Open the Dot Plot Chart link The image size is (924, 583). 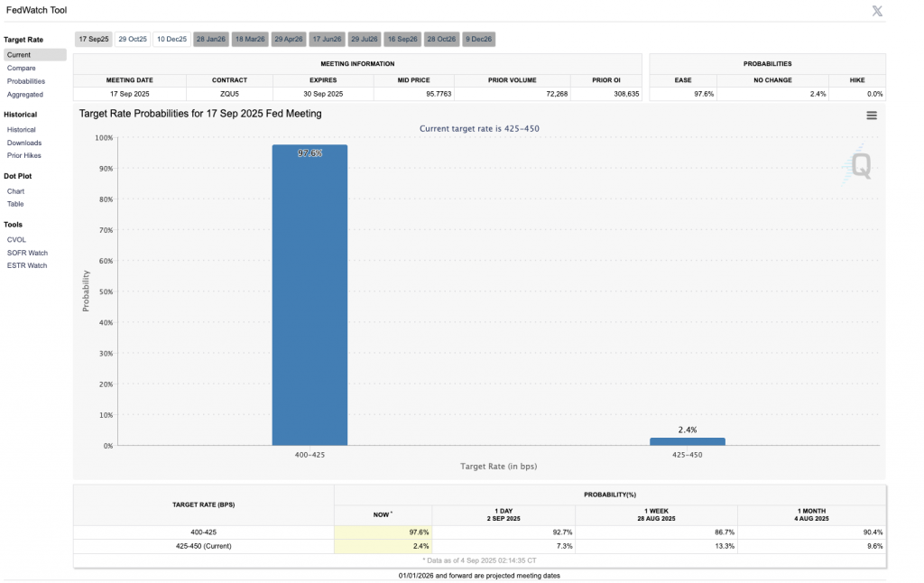pos(16,191)
